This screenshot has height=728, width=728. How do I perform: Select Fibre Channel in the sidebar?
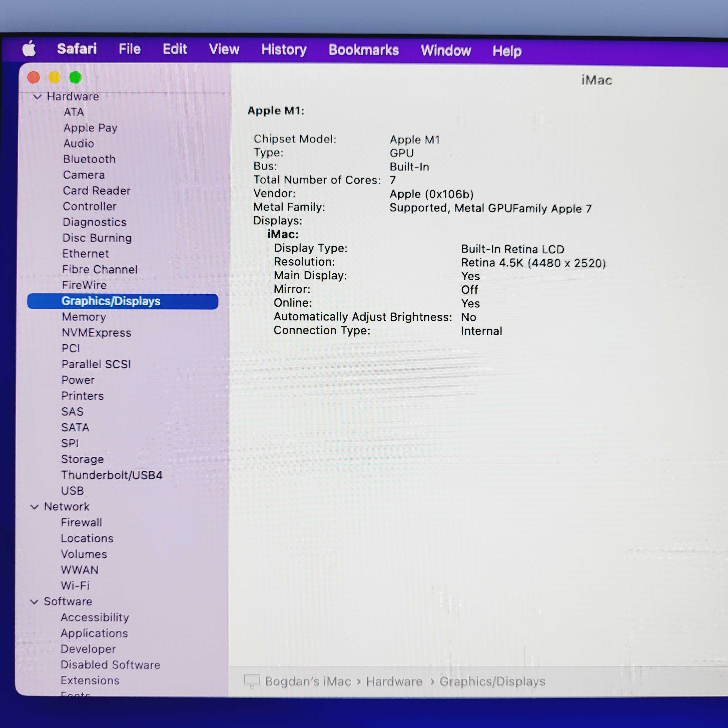100,269
